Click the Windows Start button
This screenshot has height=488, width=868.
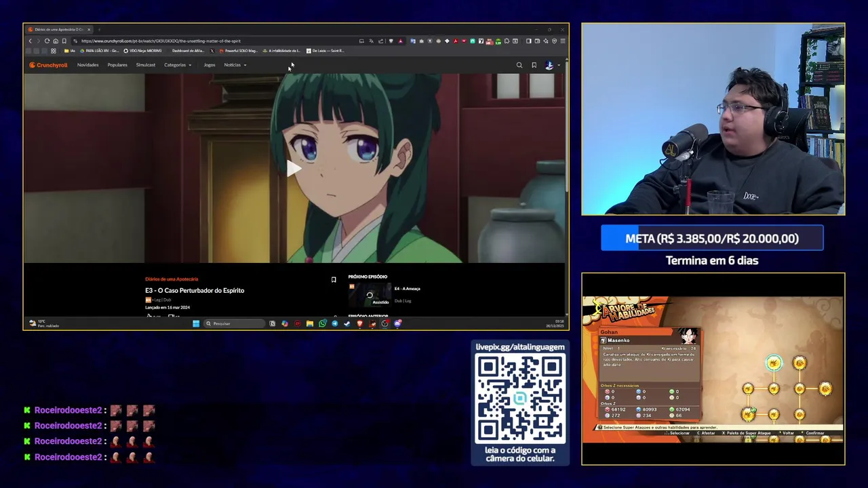point(196,324)
